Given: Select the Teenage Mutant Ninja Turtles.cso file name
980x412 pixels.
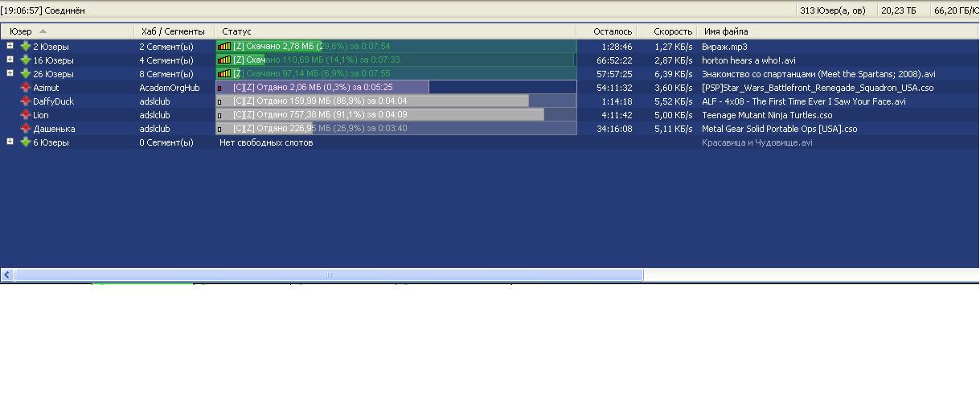Looking at the screenshot, I should coord(766,115).
